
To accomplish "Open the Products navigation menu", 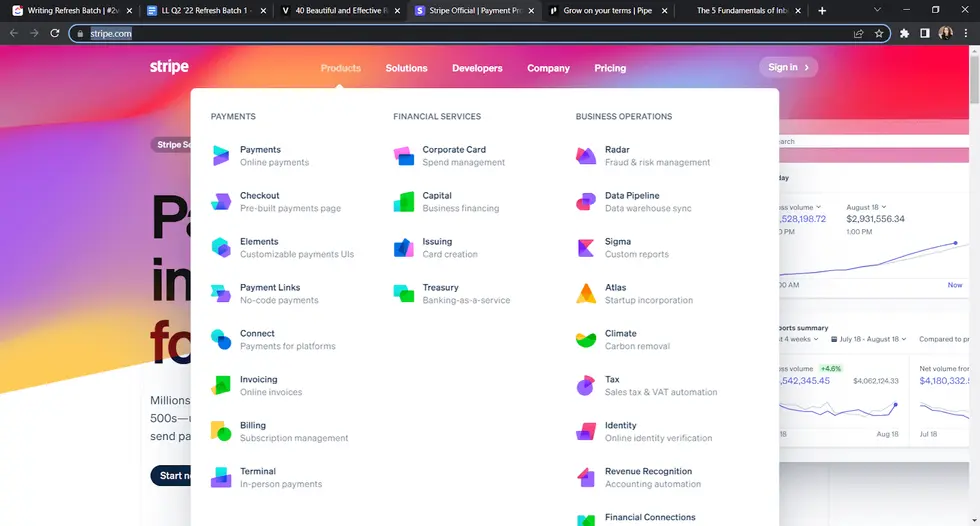I will tap(340, 68).
